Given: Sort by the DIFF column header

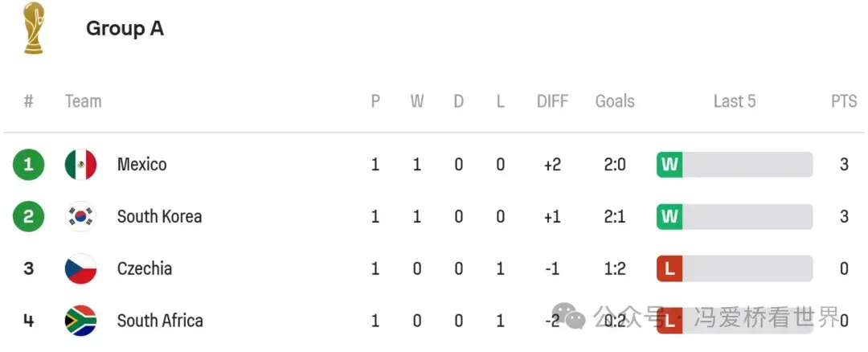Looking at the screenshot, I should click(552, 101).
